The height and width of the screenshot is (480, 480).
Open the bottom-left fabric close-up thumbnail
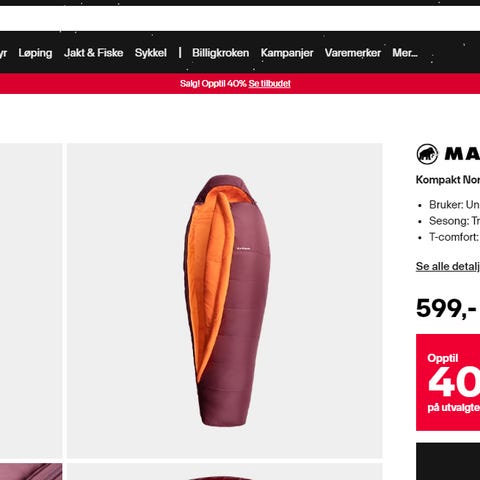point(31,472)
